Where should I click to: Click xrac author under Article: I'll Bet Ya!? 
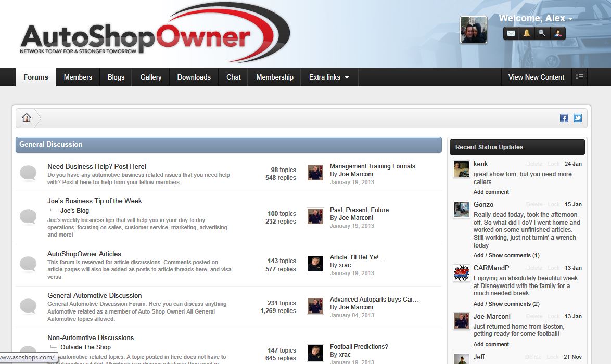coord(345,265)
